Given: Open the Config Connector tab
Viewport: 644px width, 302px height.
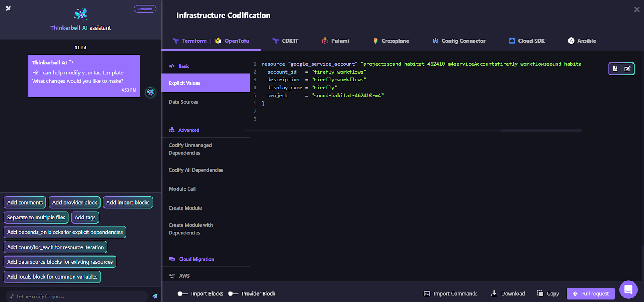Looking at the screenshot, I should 459,41.
